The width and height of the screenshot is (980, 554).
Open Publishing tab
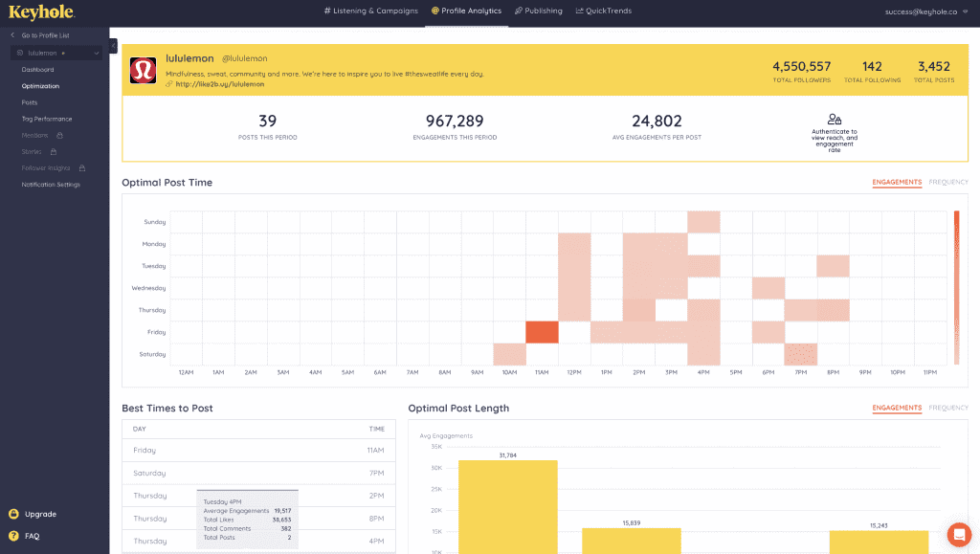538,11
